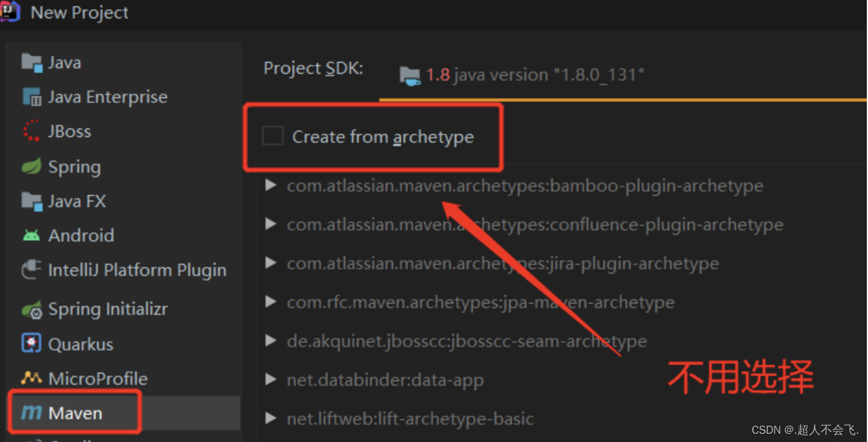
Task: Click the IntelliJ logo in title bar
Action: [x=11, y=12]
